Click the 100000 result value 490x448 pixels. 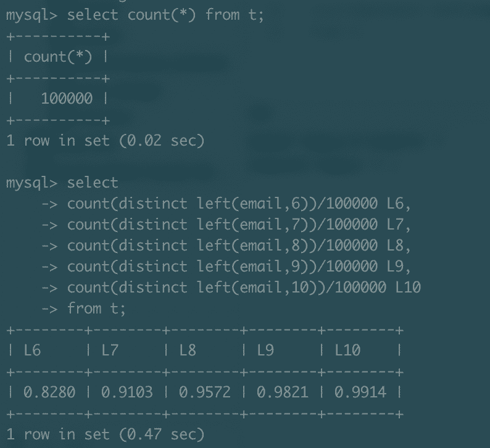coord(67,98)
